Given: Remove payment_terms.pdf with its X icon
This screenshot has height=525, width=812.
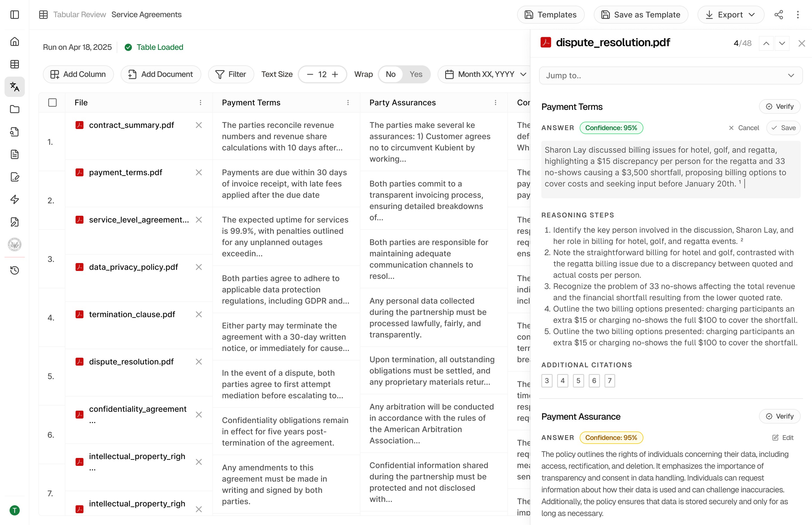Looking at the screenshot, I should click(199, 172).
